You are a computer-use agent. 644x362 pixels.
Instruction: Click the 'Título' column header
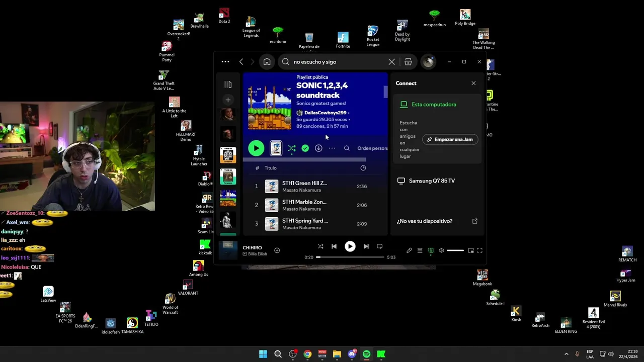click(x=271, y=168)
